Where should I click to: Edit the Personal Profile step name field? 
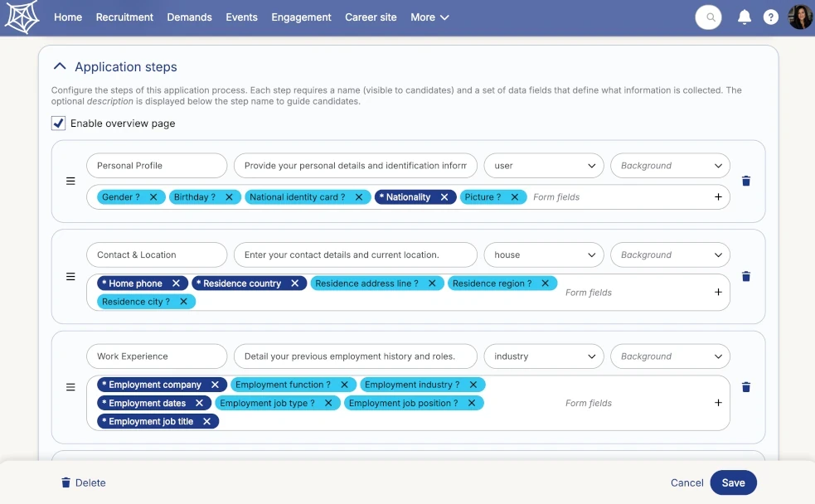[157, 166]
